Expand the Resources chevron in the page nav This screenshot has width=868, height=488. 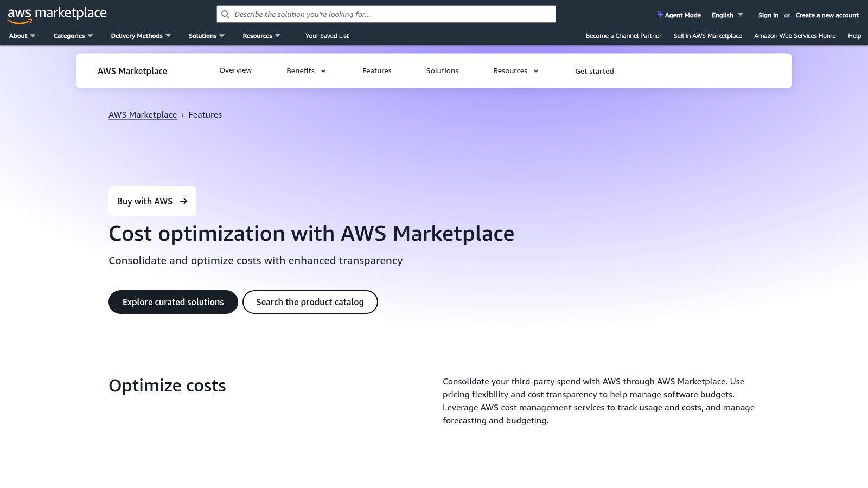pos(535,71)
